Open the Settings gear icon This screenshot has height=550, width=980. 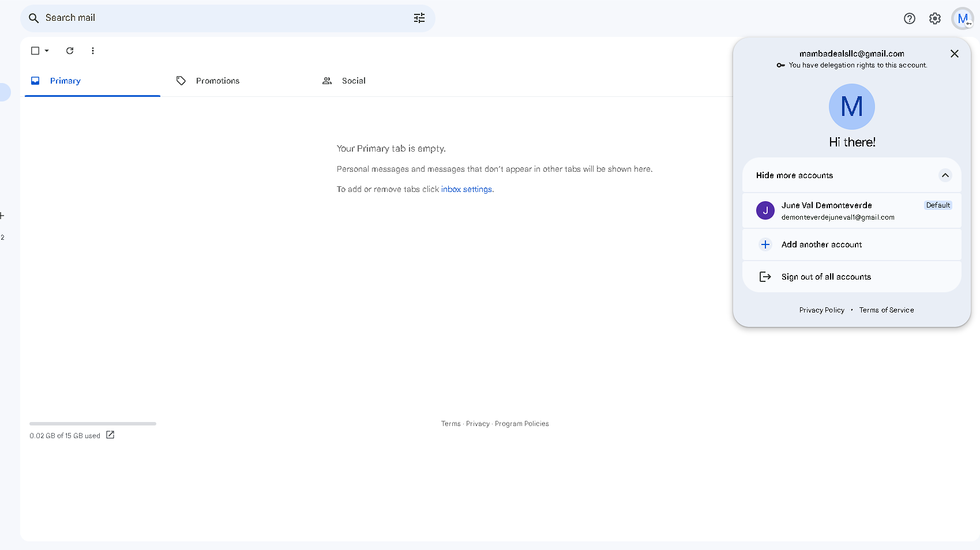pos(935,18)
